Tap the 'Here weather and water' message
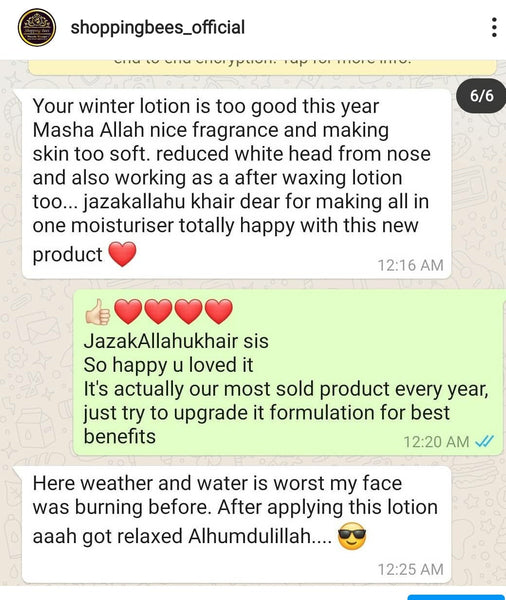The height and width of the screenshot is (600, 506). click(233, 524)
